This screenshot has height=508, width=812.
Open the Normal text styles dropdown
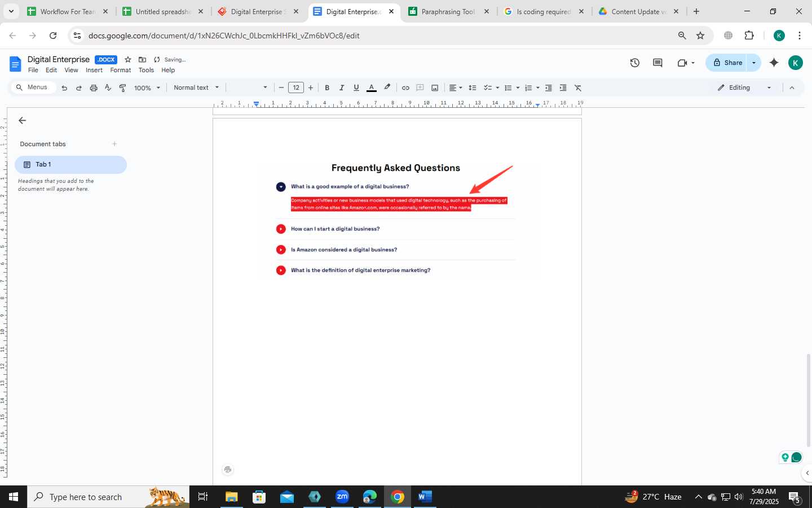pos(196,88)
